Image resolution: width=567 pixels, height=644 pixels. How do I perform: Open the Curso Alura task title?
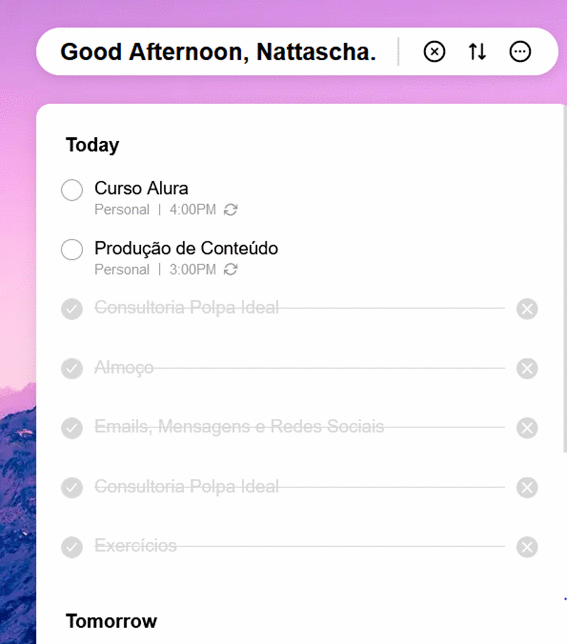(141, 189)
